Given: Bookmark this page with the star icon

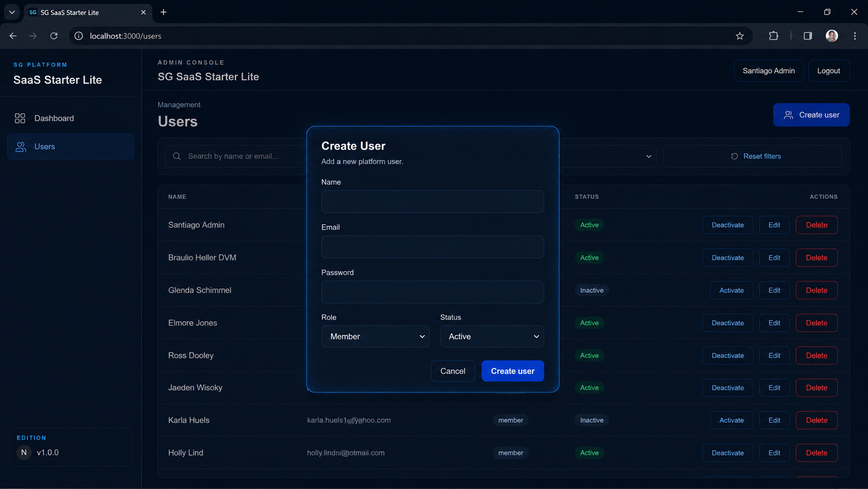Looking at the screenshot, I should [x=740, y=36].
